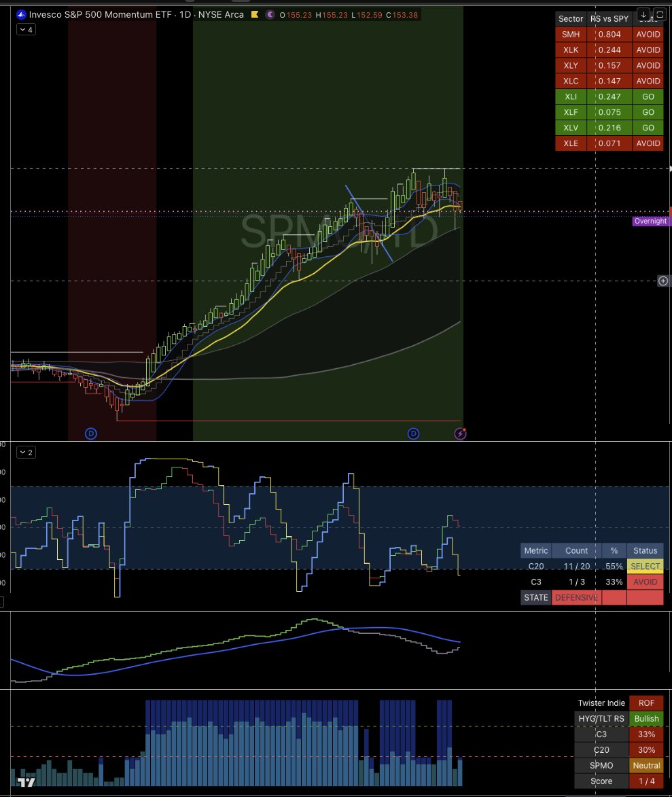Click the Metric column header
The height and width of the screenshot is (797, 672).
click(536, 550)
